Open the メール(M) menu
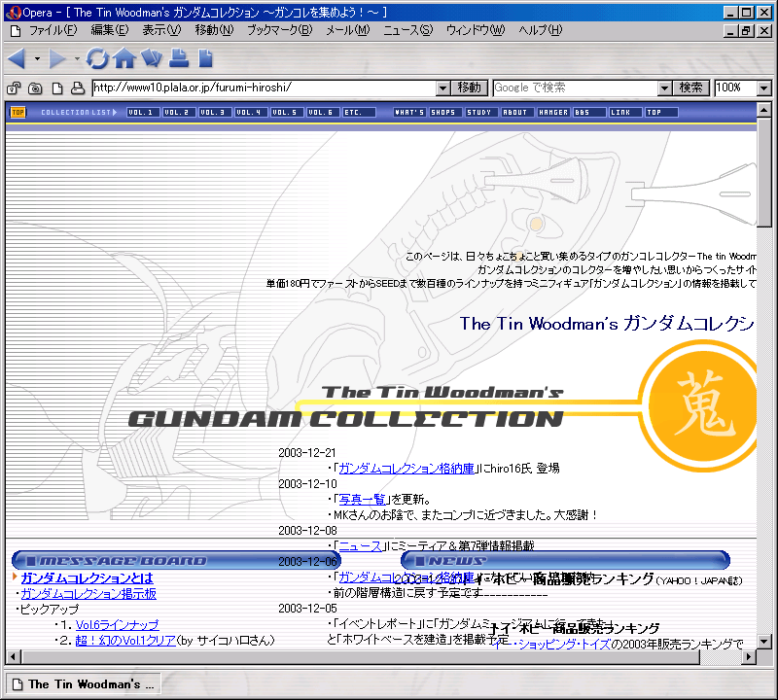Viewport: 778px width, 700px height. coord(348,31)
